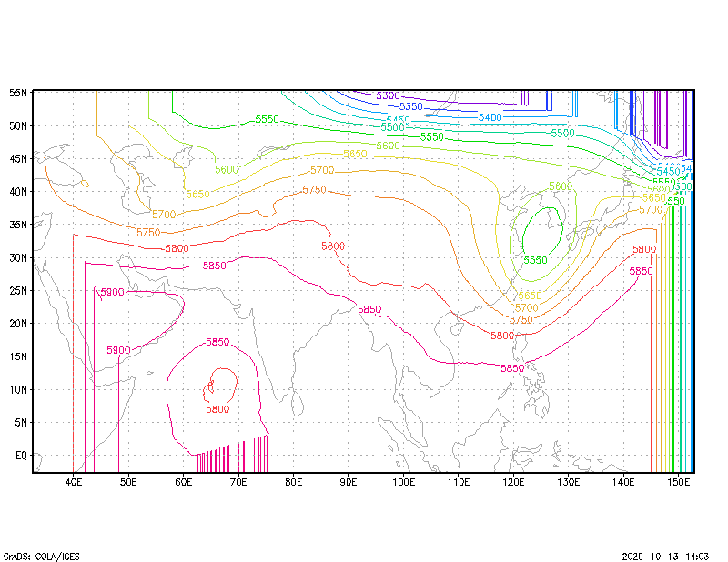Select the 110E longitude axis label
This screenshot has height=562, width=728.
point(459,482)
